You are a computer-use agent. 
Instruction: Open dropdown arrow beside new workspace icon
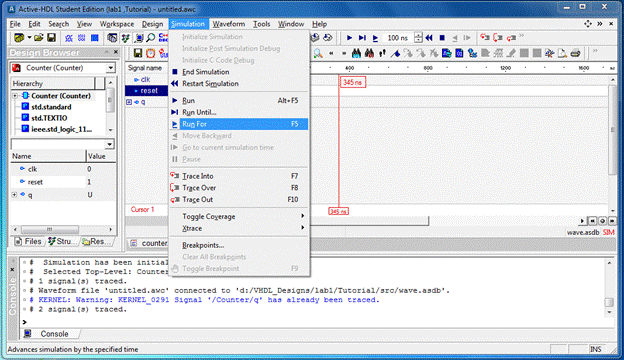(x=29, y=38)
